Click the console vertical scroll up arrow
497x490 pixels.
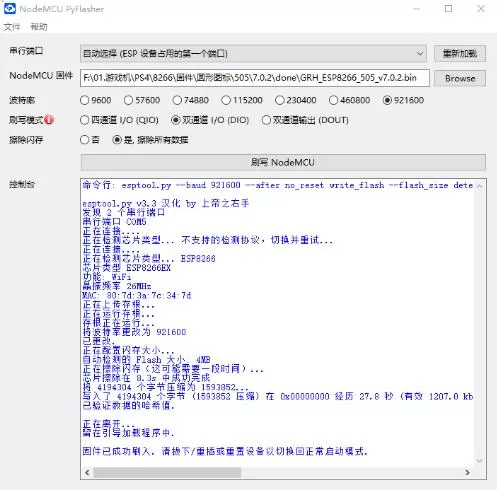(x=479, y=186)
